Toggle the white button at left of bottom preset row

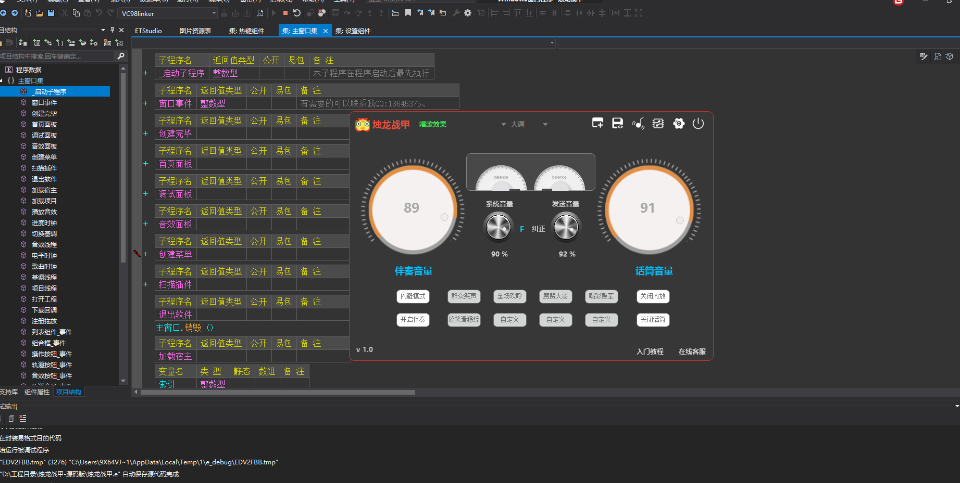413,320
